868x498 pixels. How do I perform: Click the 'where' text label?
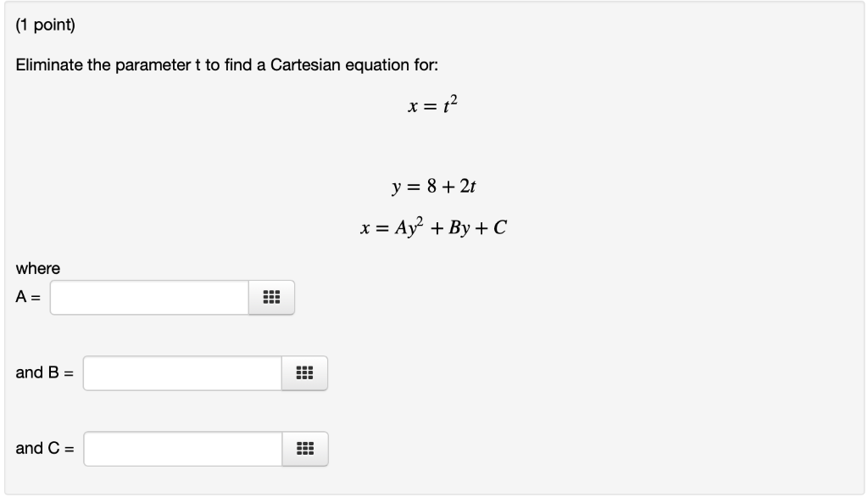36,267
